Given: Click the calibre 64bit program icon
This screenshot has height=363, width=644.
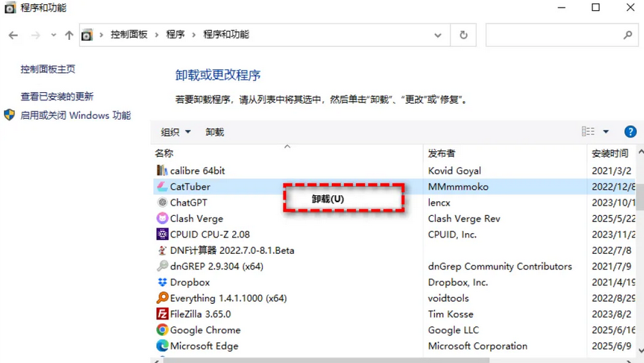Looking at the screenshot, I should 162,170.
